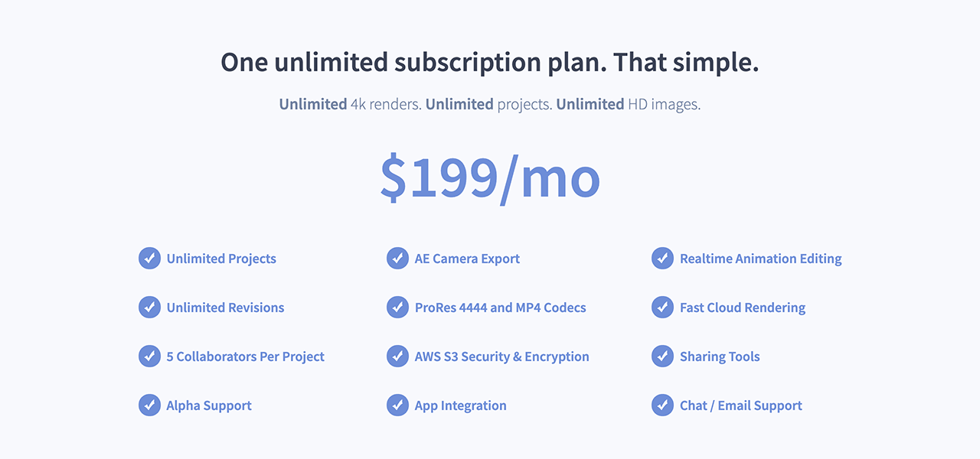This screenshot has width=980, height=459.
Task: Click the $199/mo price text
Action: 490,177
